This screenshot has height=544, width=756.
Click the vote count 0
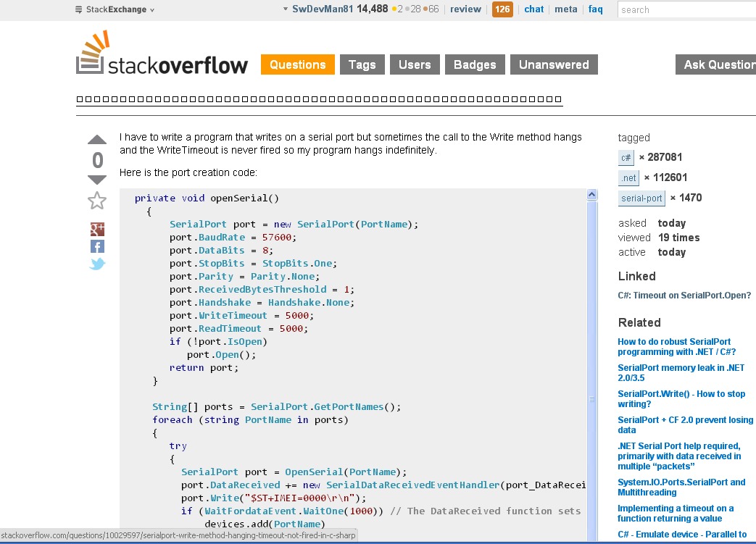(97, 160)
